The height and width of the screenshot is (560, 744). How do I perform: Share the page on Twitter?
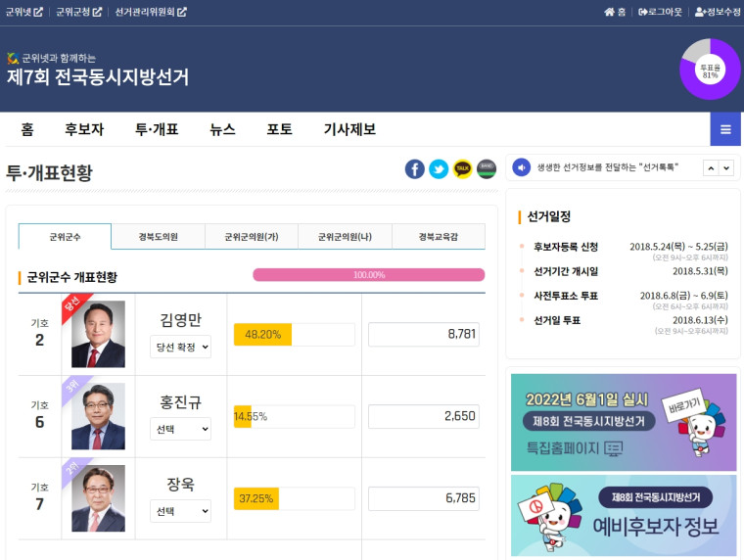tap(439, 169)
